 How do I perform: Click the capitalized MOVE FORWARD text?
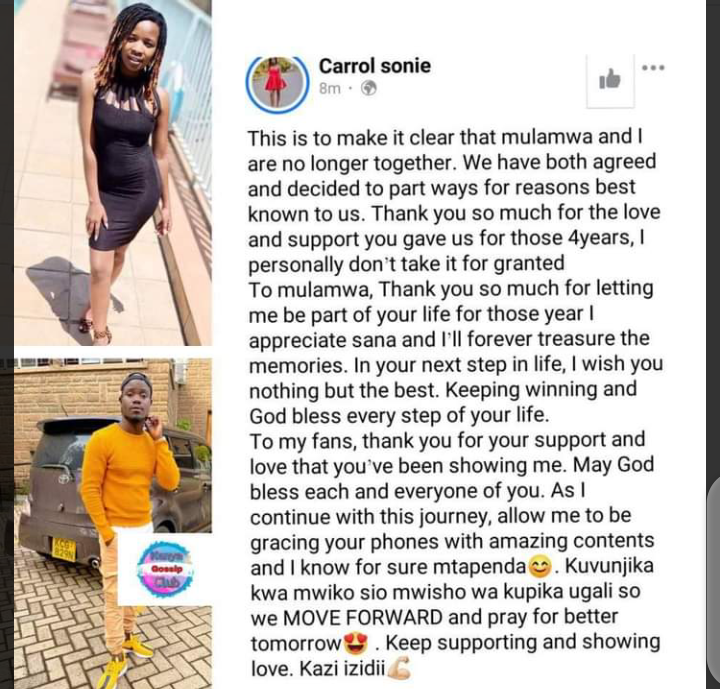363,617
